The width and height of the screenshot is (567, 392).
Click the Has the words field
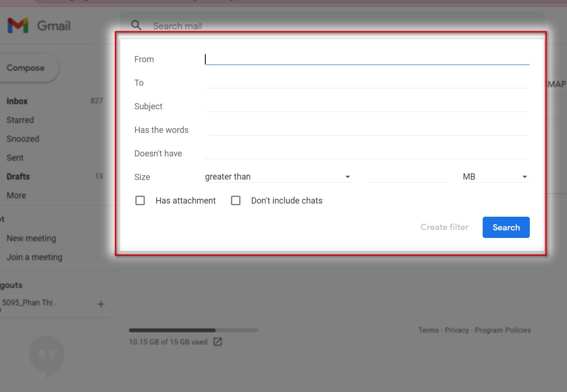(x=369, y=129)
